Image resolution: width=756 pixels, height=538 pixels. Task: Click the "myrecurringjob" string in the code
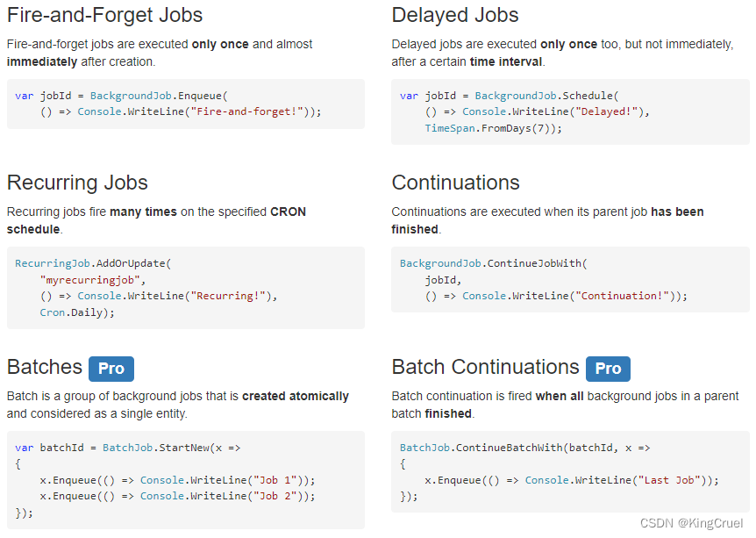92,280
